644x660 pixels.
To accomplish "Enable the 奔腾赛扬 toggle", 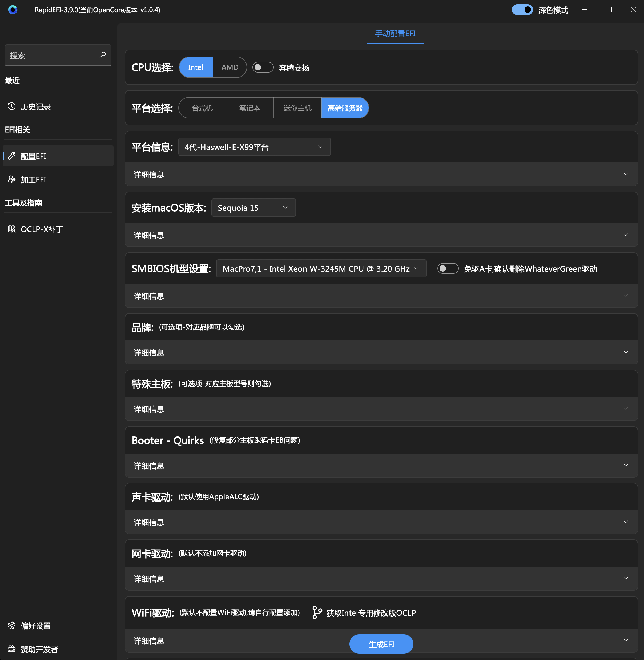I will coord(263,67).
